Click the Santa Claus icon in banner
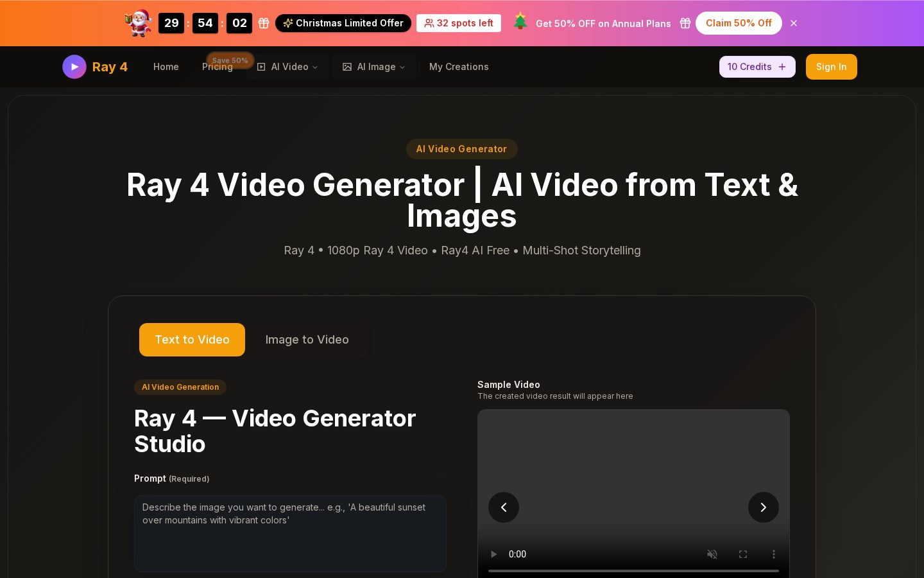The height and width of the screenshot is (578, 924). 139,23
